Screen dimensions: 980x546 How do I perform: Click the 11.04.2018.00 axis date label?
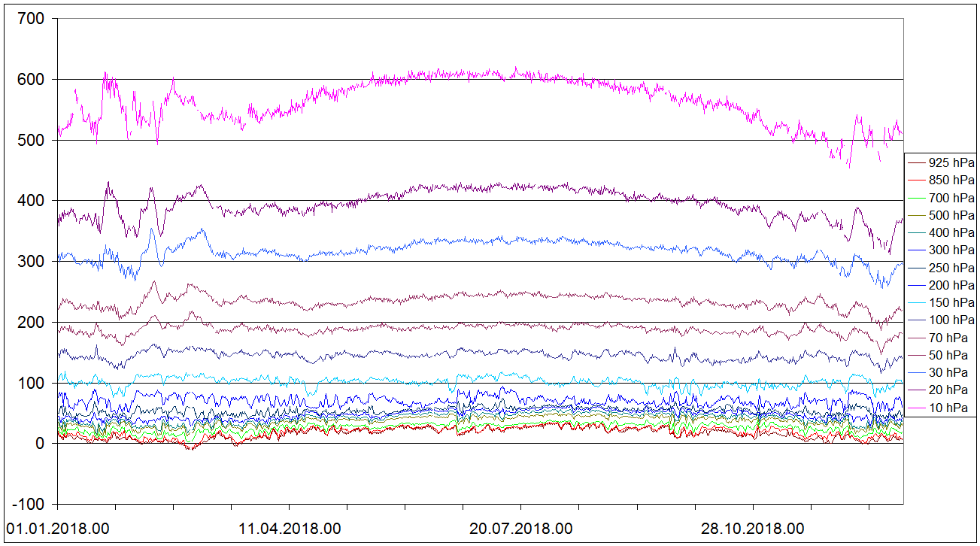click(290, 528)
